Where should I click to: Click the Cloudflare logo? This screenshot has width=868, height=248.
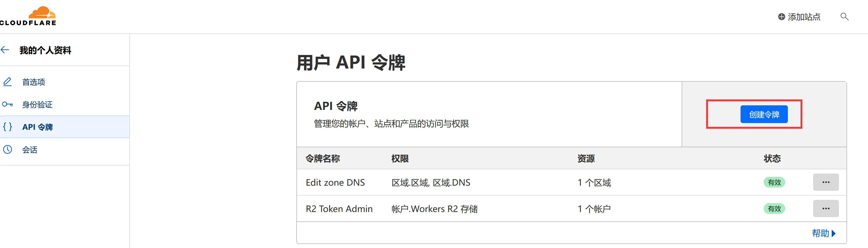point(28,16)
